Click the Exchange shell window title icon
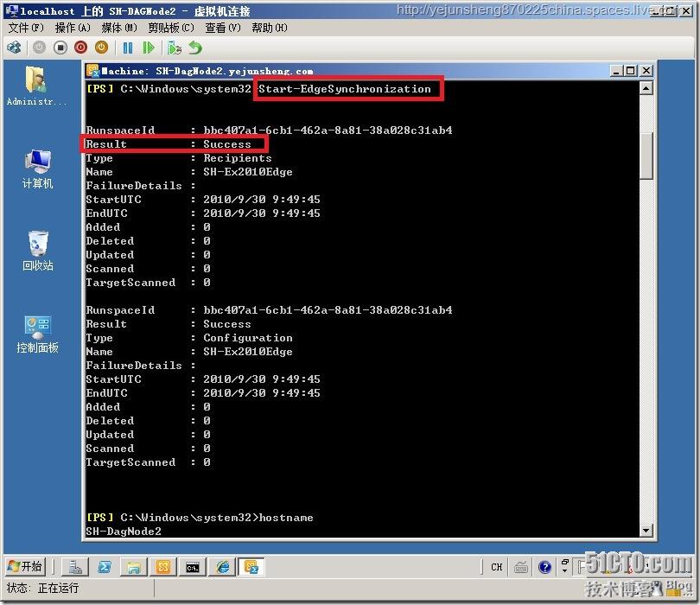 (x=92, y=71)
